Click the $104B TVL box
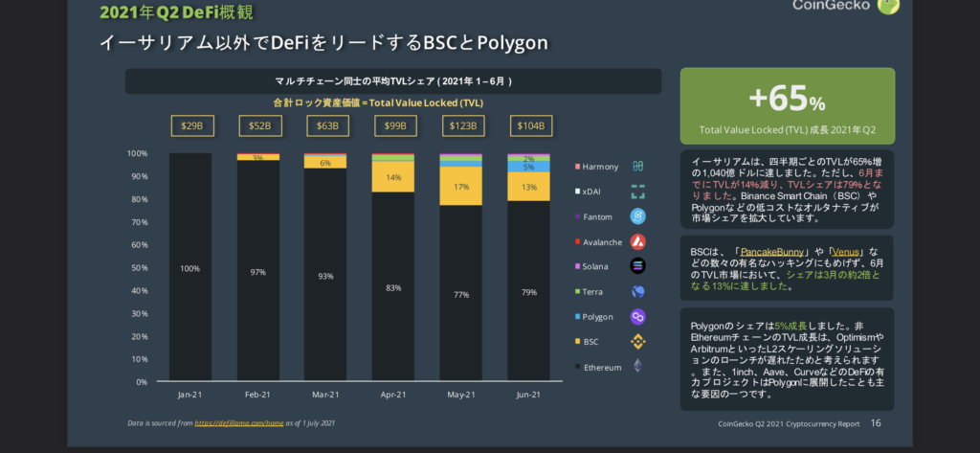Image resolution: width=980 pixels, height=453 pixels. tap(531, 125)
